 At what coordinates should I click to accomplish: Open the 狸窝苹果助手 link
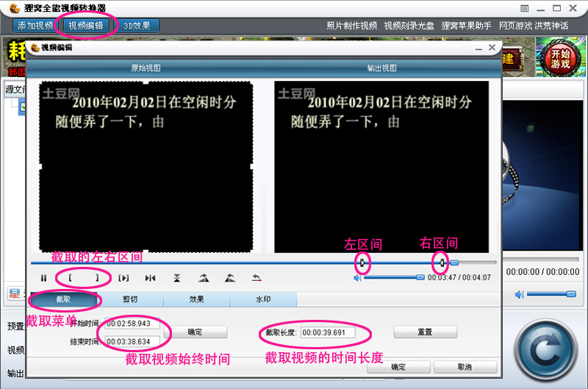467,26
